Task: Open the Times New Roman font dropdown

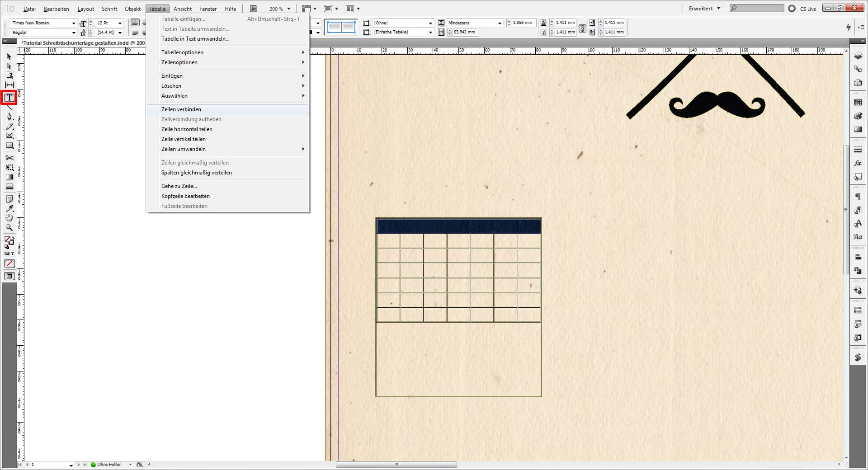Action: pos(74,23)
